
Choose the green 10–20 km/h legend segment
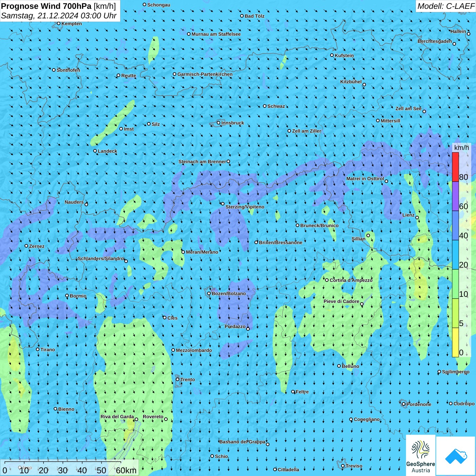[455, 284]
